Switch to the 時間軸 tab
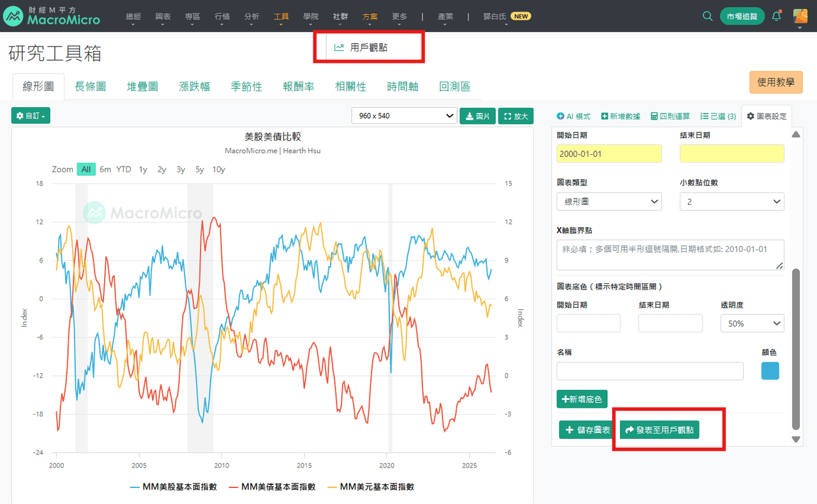 pos(403,86)
